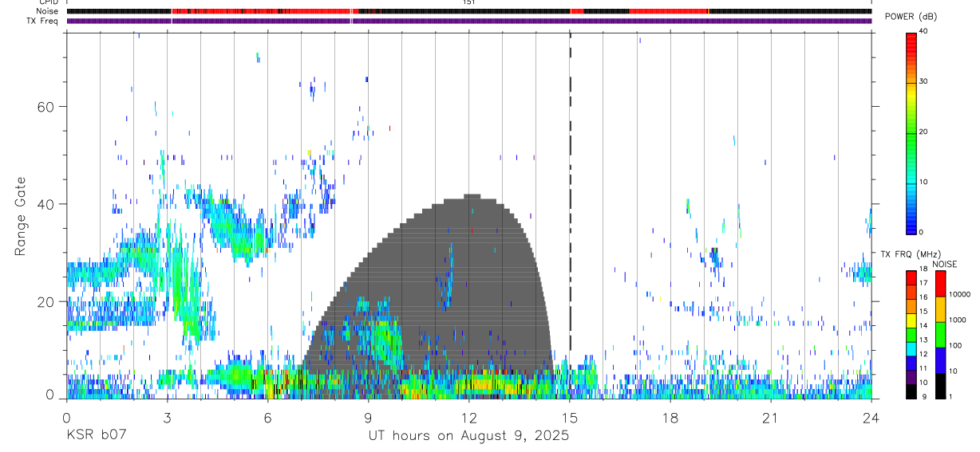Click the 'KSR b07' radar beam label
980x452 pixels.
pyautogui.click(x=95, y=436)
